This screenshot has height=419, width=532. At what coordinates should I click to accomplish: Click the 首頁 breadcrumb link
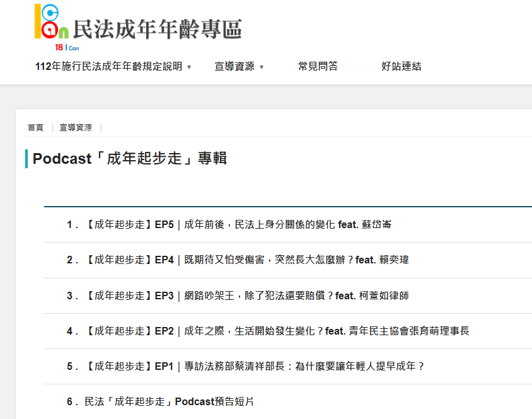pos(35,127)
